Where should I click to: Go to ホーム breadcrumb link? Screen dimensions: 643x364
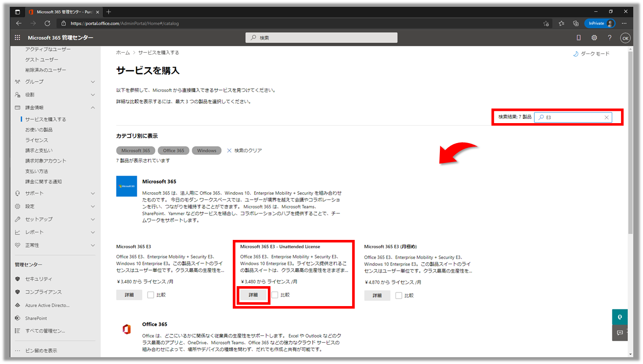coord(123,53)
